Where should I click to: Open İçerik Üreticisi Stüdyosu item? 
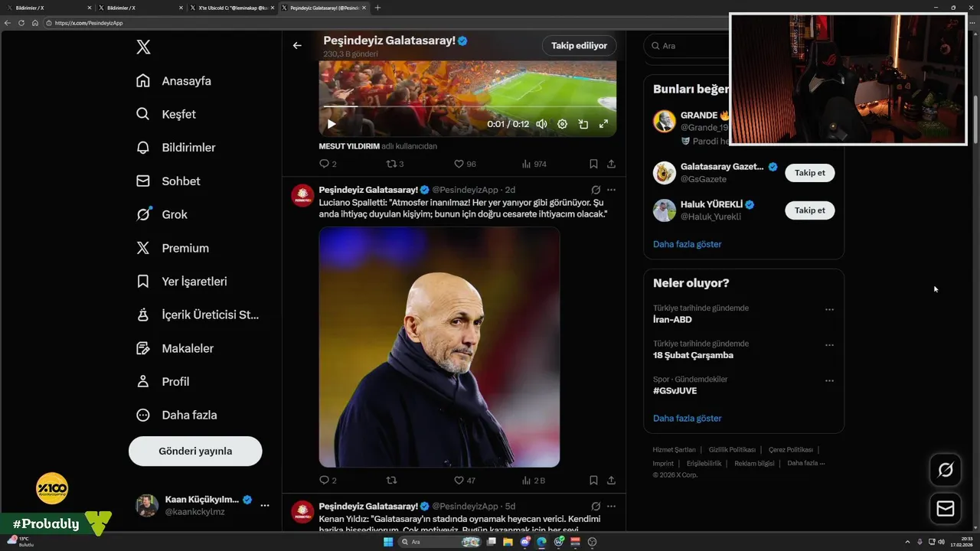point(198,315)
